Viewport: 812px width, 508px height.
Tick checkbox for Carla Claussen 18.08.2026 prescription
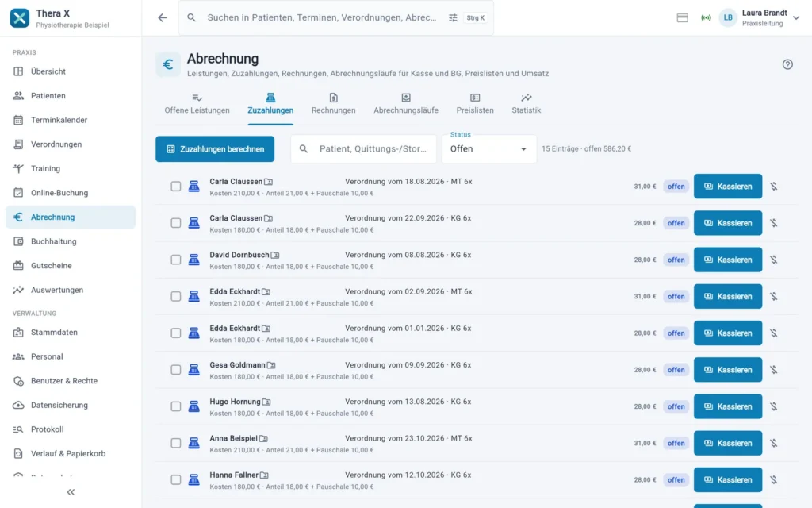tap(176, 186)
